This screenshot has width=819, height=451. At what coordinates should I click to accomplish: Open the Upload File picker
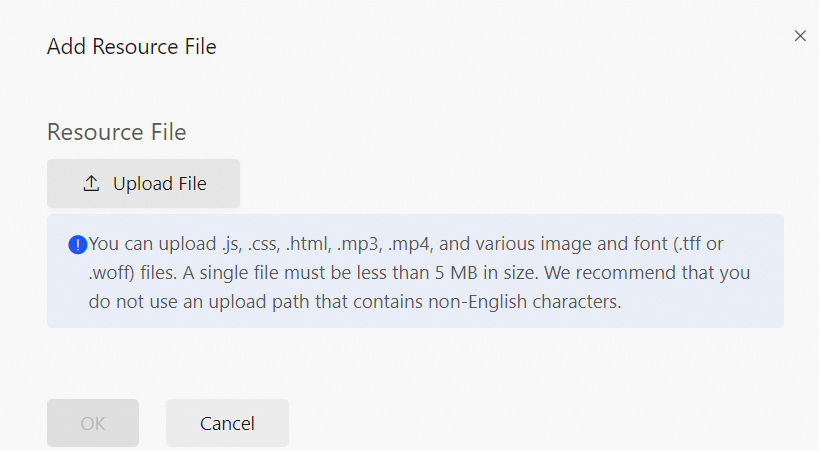[144, 183]
